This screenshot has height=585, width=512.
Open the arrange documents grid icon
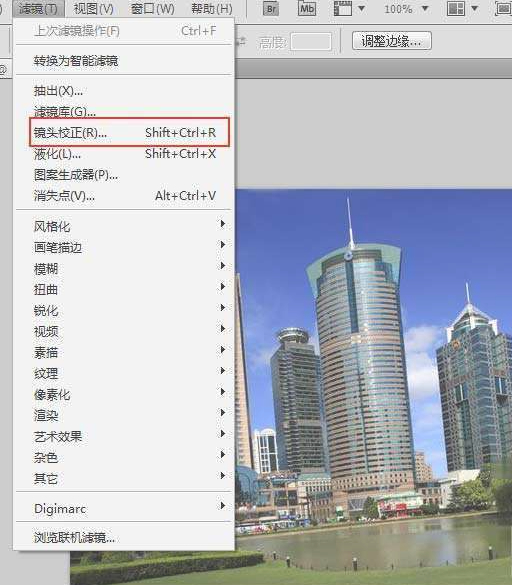click(x=456, y=8)
